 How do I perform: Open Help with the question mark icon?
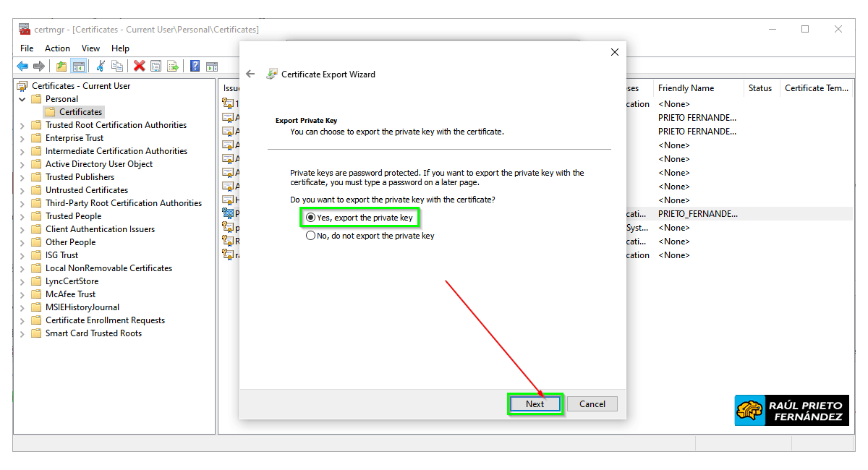(195, 66)
